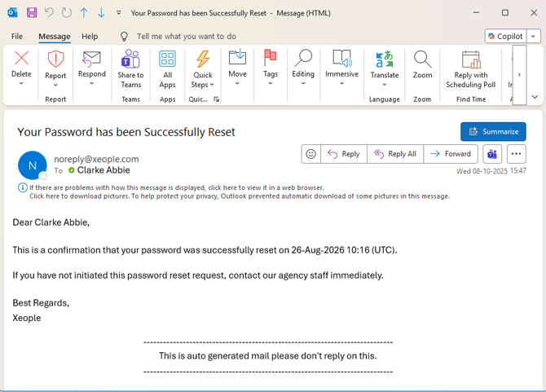Open the Quick Steps dialog launcher
The width and height of the screenshot is (546, 392).
(x=216, y=99)
